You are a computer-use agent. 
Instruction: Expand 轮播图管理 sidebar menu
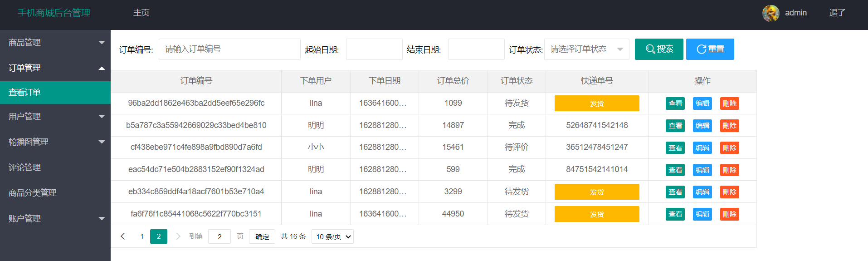click(55, 142)
